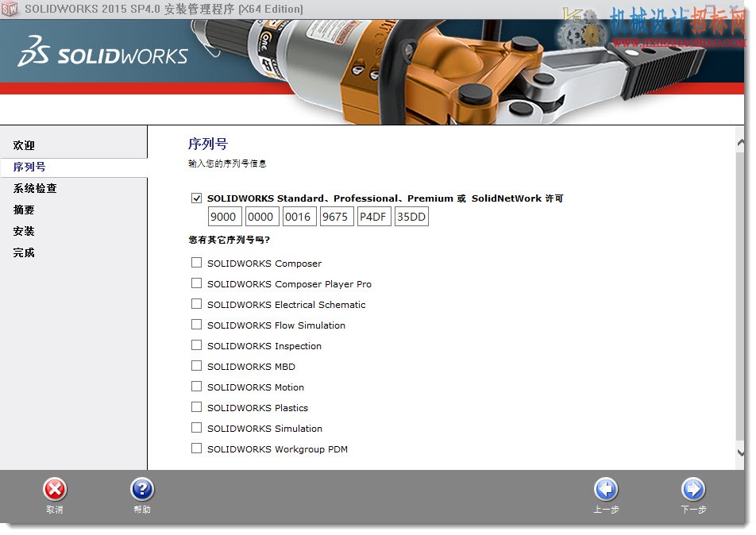Viewport: 756px width, 535px height.
Task: Go to the 完成 sidebar step
Action: tap(24, 252)
